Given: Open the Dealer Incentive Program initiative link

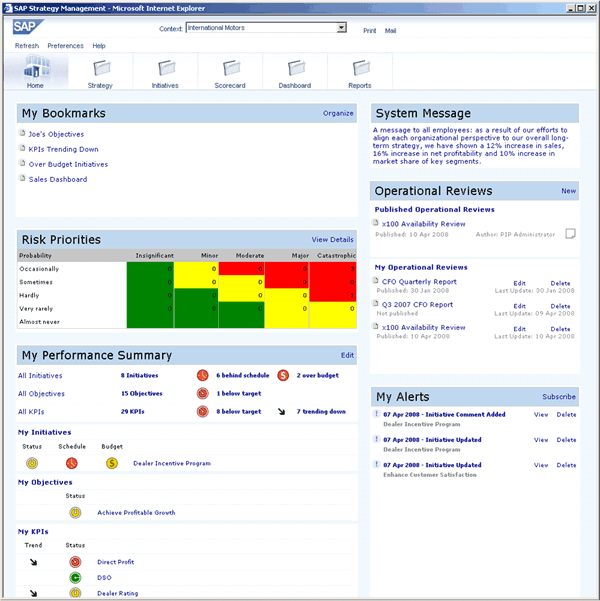Looking at the screenshot, I should pos(172,463).
